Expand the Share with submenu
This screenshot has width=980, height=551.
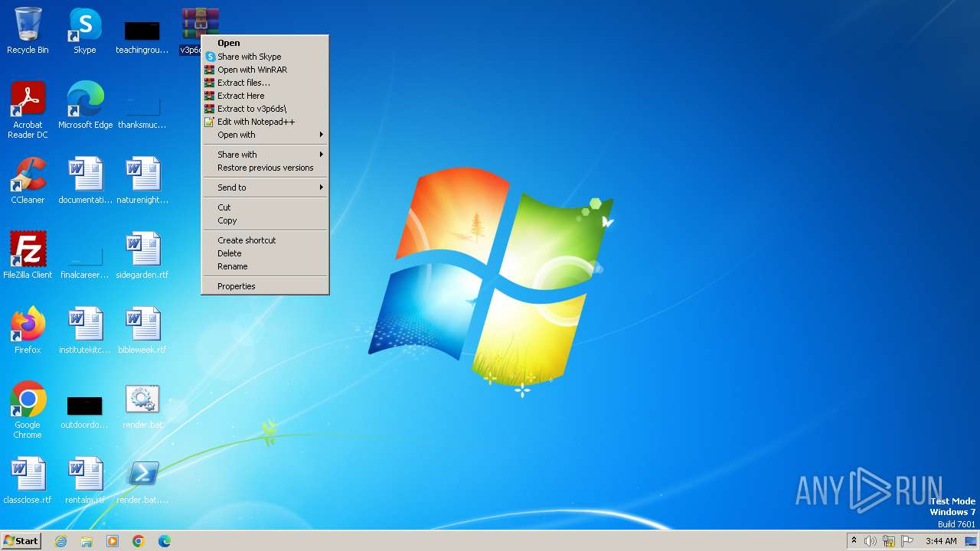(265, 155)
